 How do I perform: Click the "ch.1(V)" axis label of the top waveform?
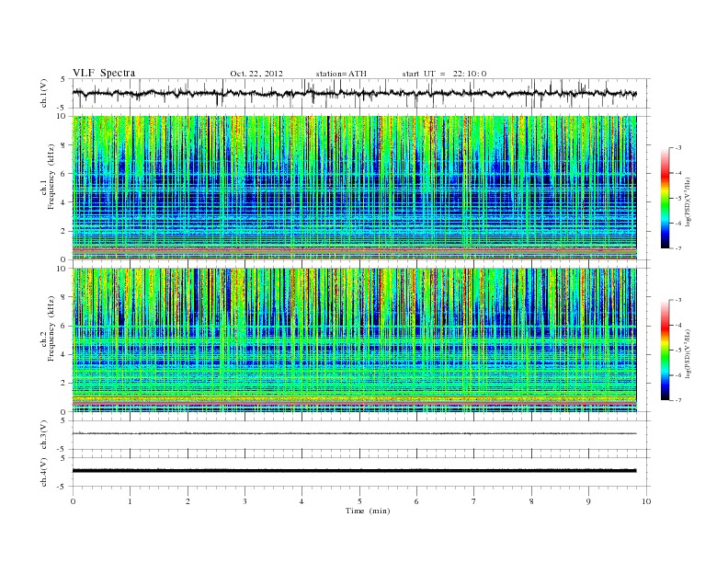[44, 93]
